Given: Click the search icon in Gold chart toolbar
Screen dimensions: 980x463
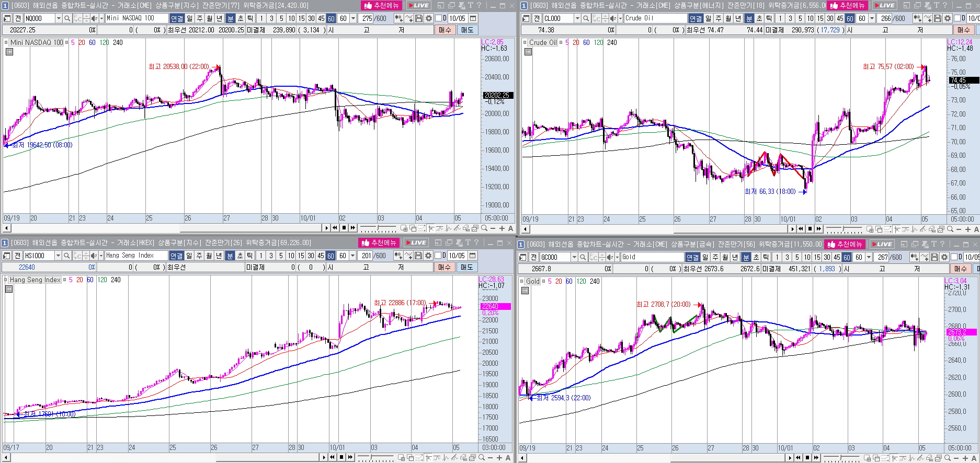Looking at the screenshot, I should pyautogui.click(x=583, y=257).
